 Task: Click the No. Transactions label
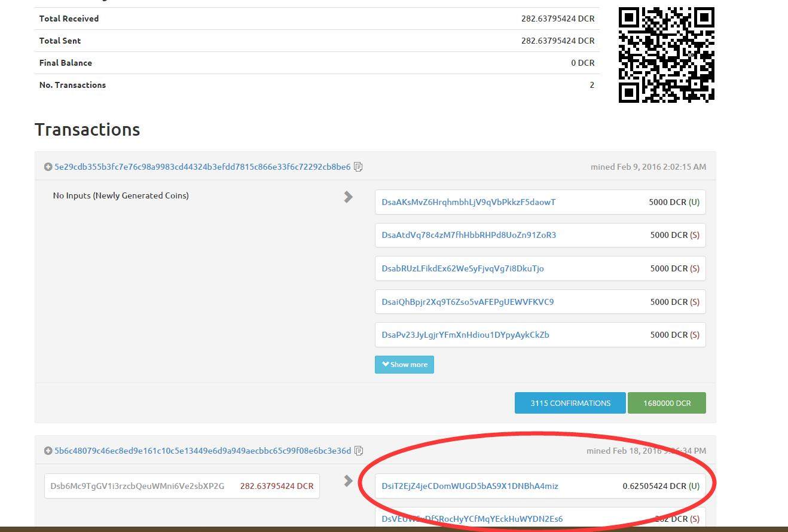click(x=72, y=85)
